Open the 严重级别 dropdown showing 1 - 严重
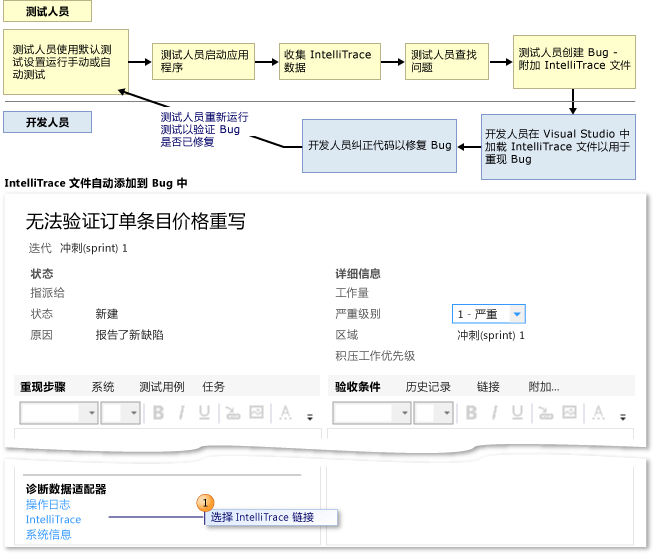Image resolution: width=655 pixels, height=555 pixels. pyautogui.click(x=489, y=314)
